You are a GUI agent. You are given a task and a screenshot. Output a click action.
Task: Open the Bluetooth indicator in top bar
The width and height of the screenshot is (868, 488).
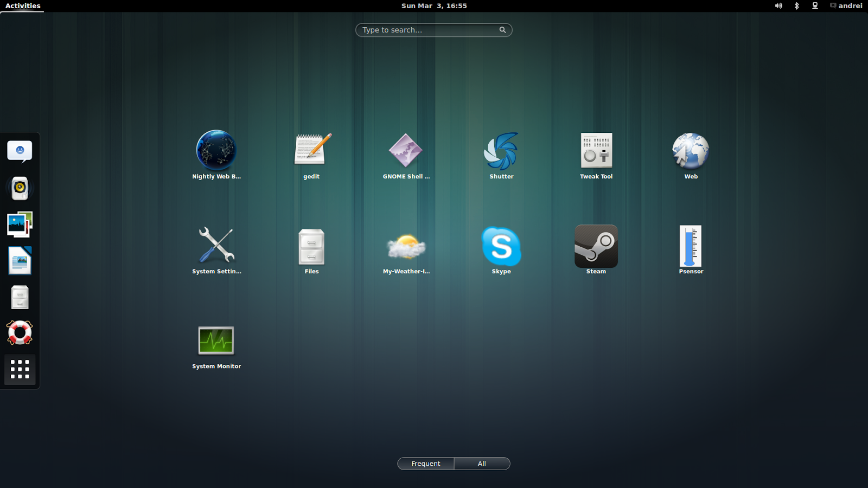[796, 6]
